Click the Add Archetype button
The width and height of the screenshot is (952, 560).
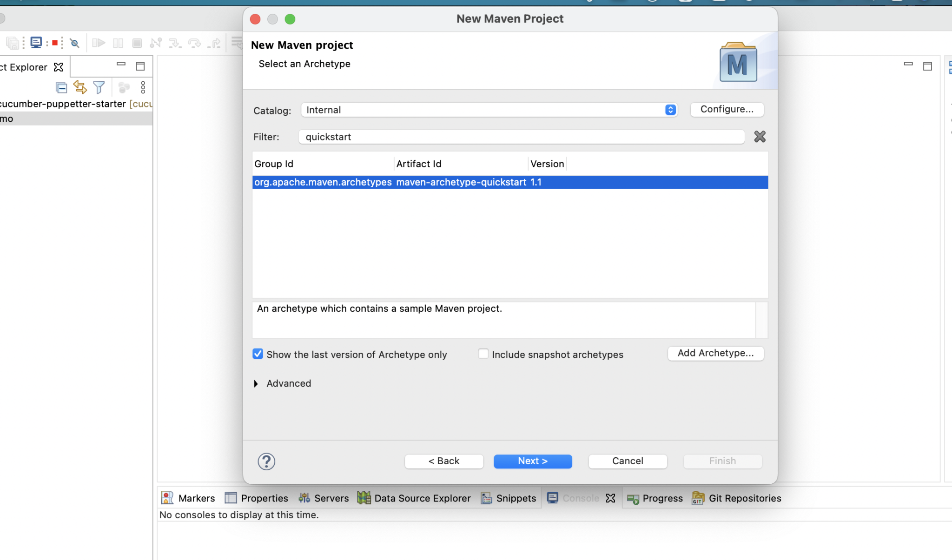[715, 353]
